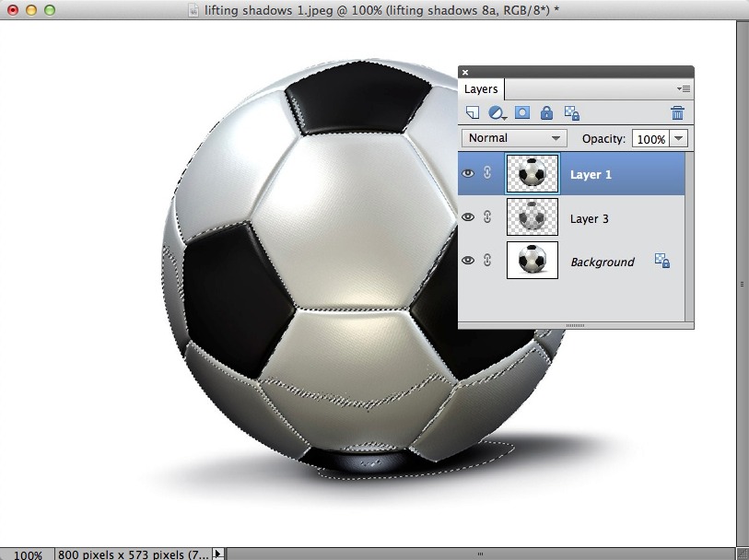Click the Delete layer trash icon
Image resolution: width=749 pixels, height=560 pixels.
677,113
